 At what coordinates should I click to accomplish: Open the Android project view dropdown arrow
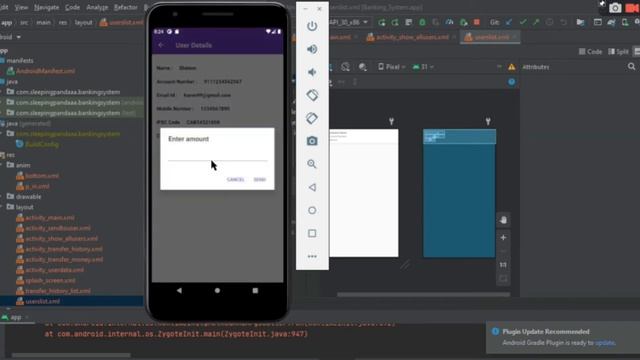(x=19, y=37)
